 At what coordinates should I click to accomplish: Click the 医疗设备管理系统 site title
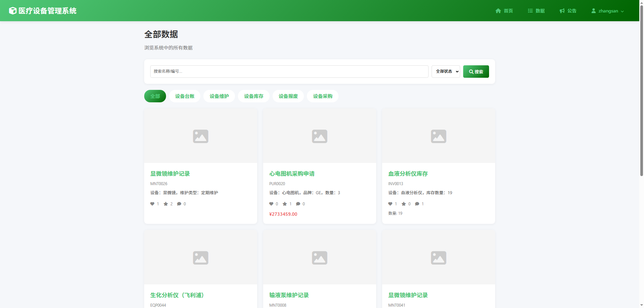[x=47, y=11]
